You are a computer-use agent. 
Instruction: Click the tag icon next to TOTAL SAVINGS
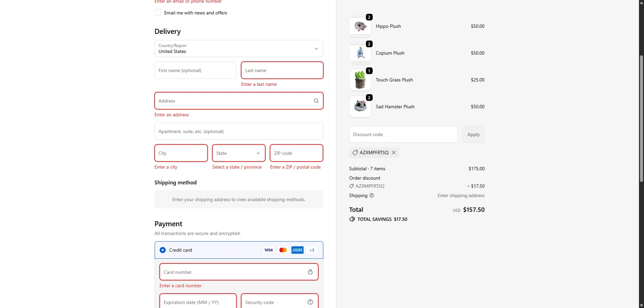tap(352, 219)
